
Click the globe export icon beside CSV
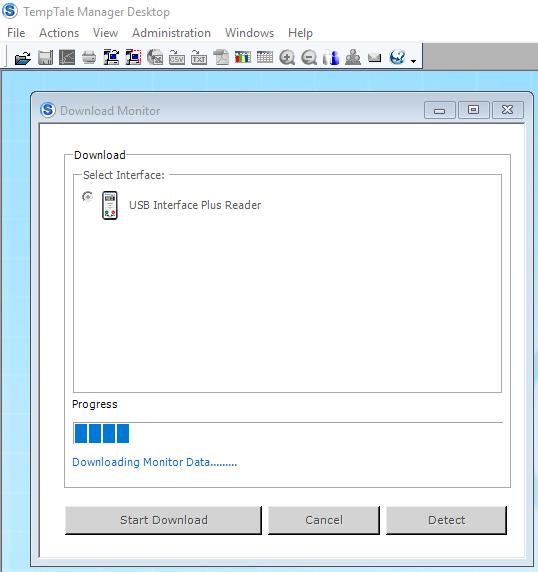(155, 58)
